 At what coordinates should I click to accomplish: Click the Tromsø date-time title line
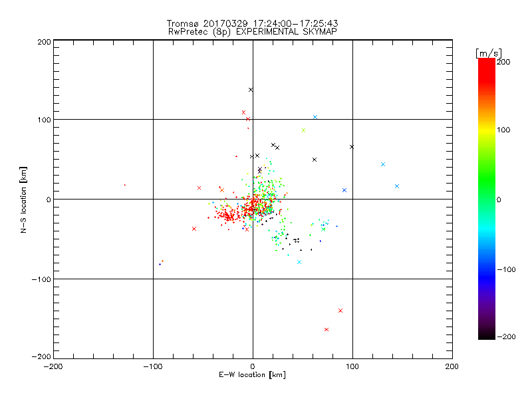pos(253,23)
